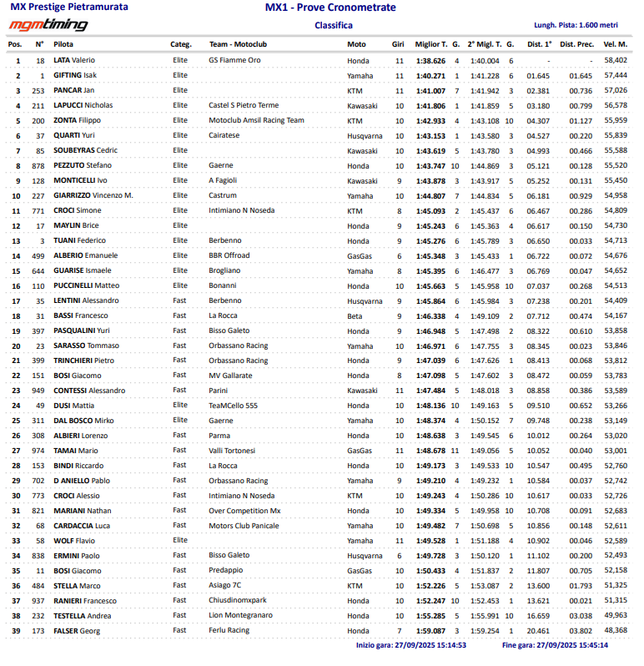The height and width of the screenshot is (666, 644).
Task: Select team 'Motors Club Panicale'
Action: point(244,526)
